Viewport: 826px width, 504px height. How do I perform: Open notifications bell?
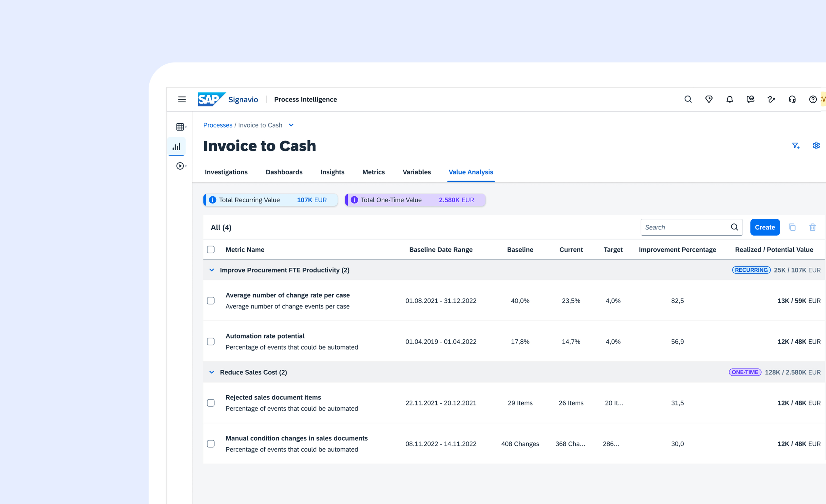point(730,99)
